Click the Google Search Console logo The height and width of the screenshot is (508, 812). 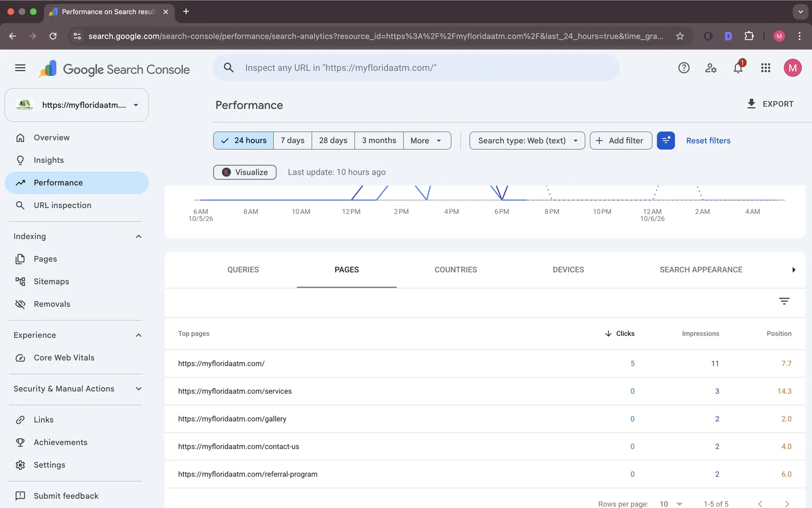[x=114, y=69]
